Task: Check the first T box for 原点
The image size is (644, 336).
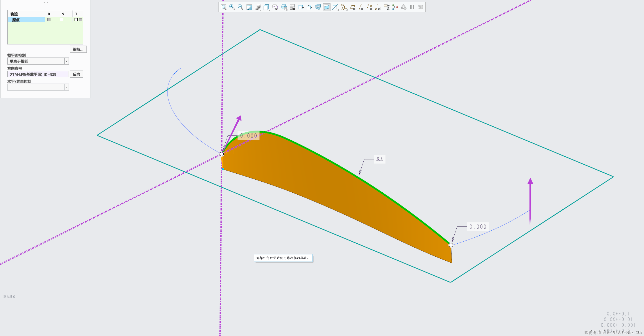Action: [x=76, y=20]
